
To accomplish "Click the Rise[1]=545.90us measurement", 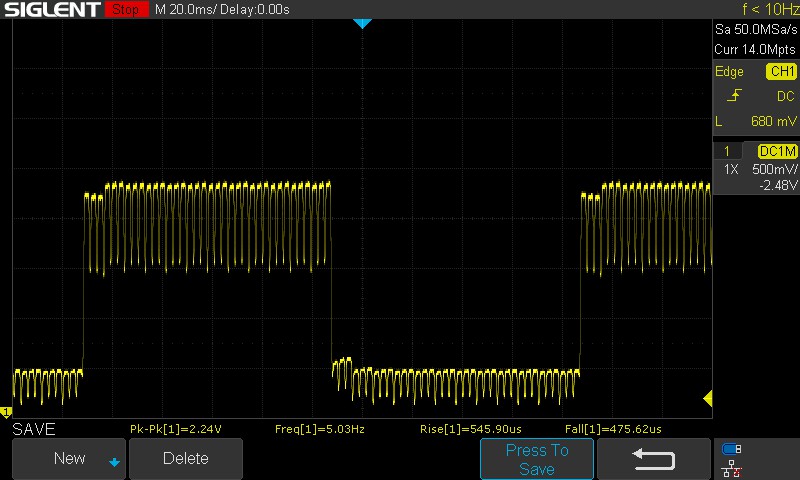I will [x=471, y=429].
